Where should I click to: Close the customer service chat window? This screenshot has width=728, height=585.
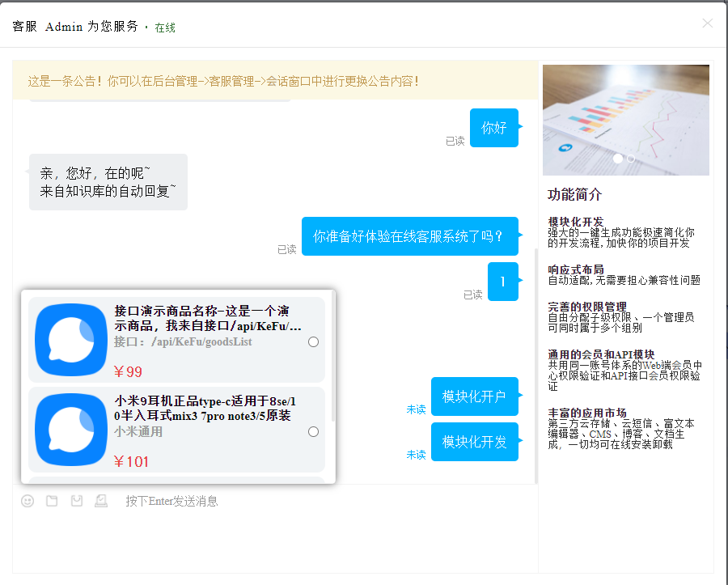point(708,23)
